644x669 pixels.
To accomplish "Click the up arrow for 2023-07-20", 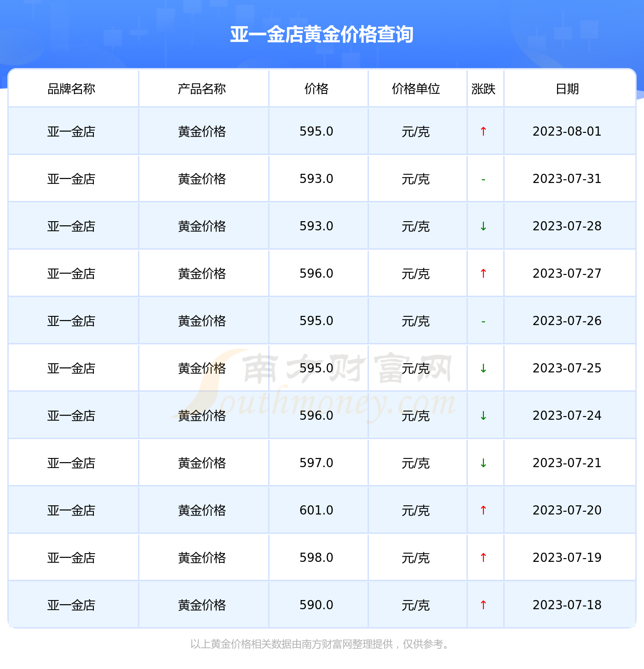I will tap(483, 510).
